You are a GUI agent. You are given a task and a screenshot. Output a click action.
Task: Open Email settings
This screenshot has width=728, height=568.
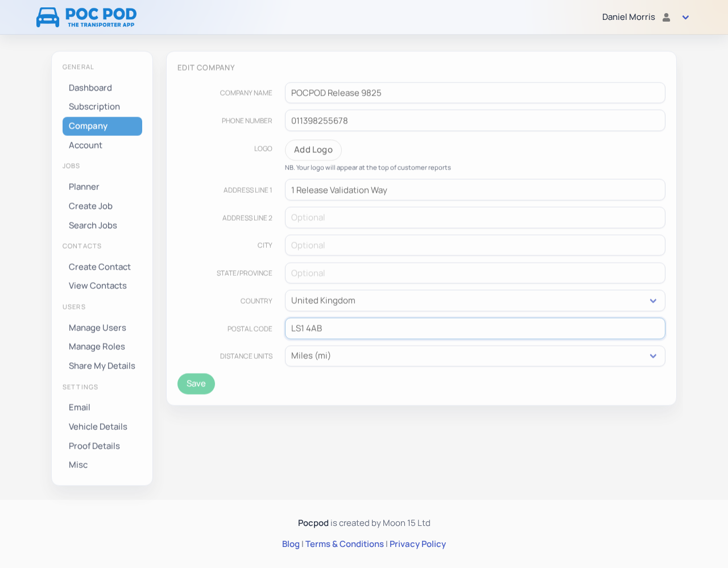pos(102,408)
